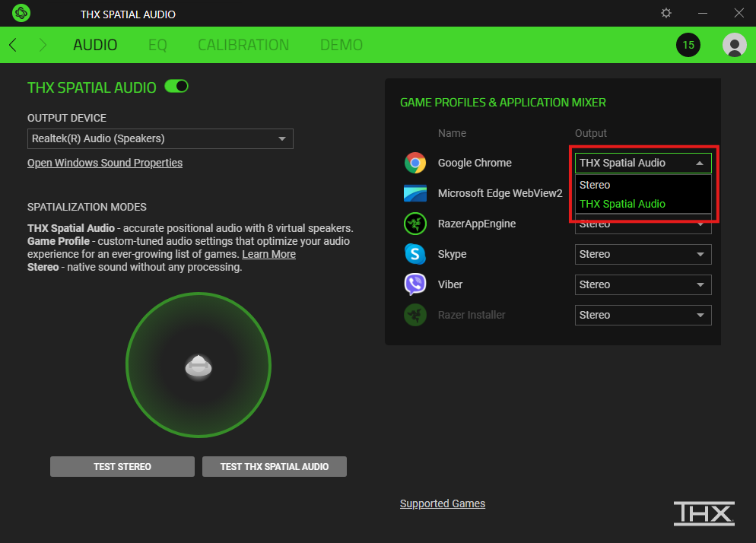Click the Razer Installer icon
The height and width of the screenshot is (543, 756).
point(415,314)
